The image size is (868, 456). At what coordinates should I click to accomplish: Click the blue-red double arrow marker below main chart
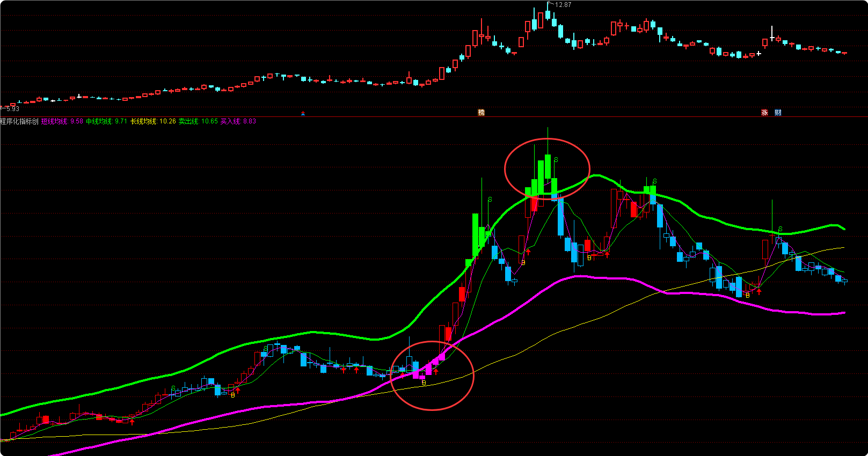pyautogui.click(x=303, y=113)
